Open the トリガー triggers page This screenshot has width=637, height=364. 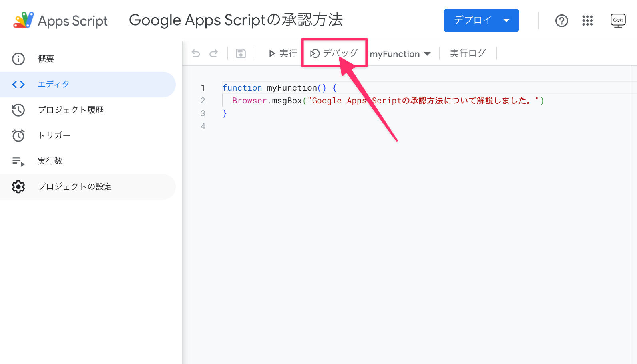tap(88, 135)
